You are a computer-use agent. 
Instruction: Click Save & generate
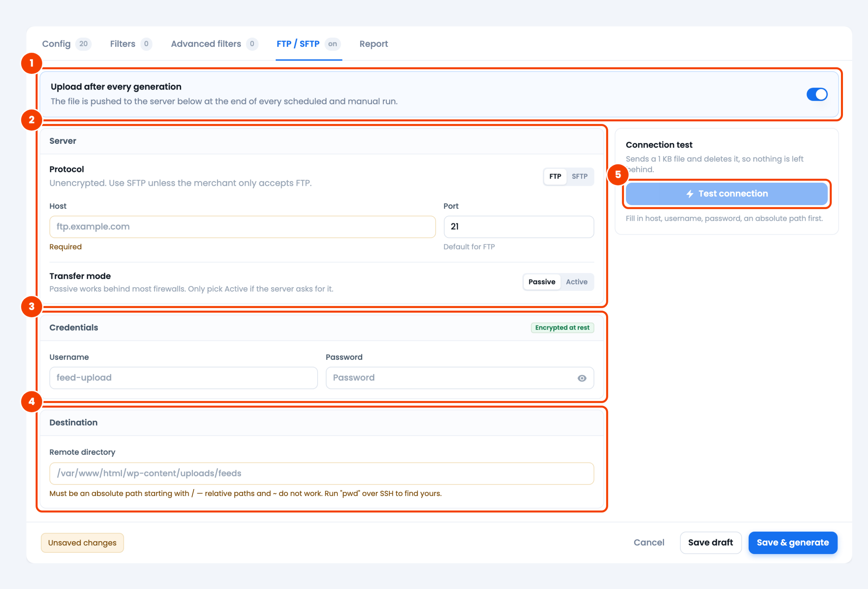click(x=792, y=542)
